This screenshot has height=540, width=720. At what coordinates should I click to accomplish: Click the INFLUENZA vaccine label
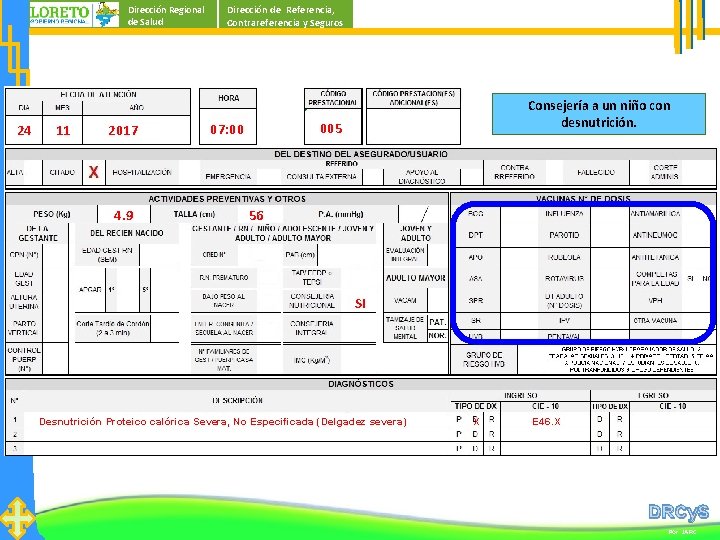click(564, 214)
